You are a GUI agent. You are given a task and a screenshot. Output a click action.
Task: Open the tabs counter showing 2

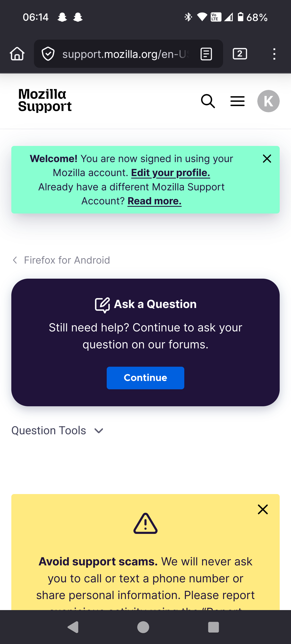pos(240,54)
